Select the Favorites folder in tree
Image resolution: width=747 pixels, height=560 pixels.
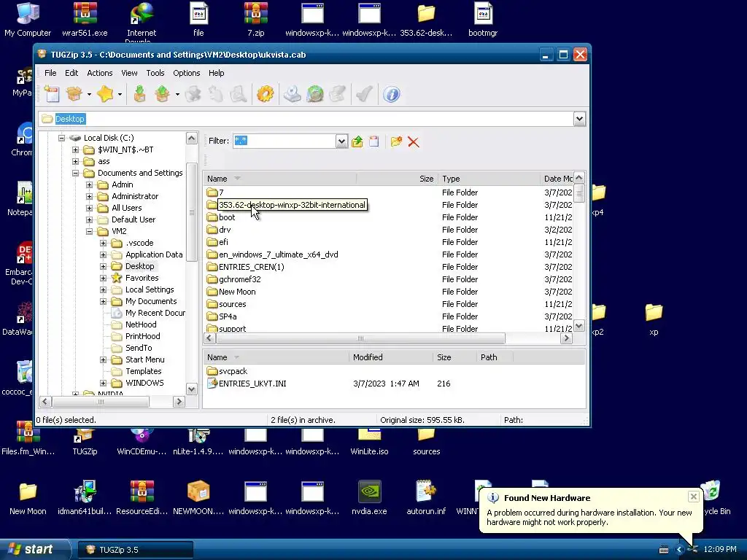(142, 278)
